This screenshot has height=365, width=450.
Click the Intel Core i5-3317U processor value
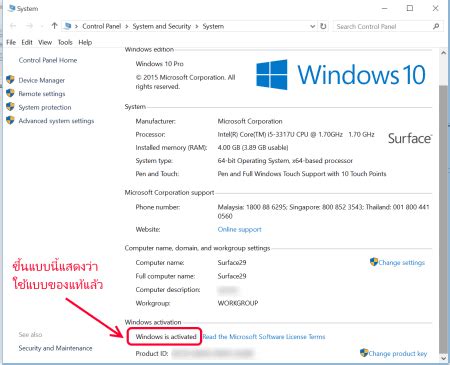(x=296, y=134)
